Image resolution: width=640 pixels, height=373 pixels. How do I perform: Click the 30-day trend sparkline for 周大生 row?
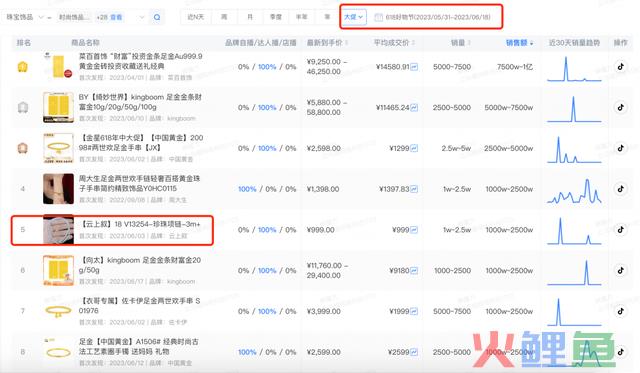pyautogui.click(x=574, y=191)
